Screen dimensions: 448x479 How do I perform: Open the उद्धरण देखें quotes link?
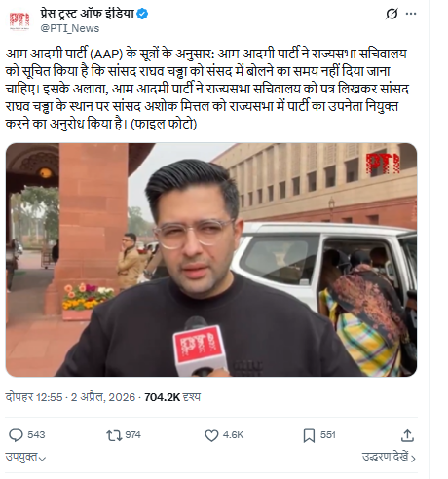(389, 457)
